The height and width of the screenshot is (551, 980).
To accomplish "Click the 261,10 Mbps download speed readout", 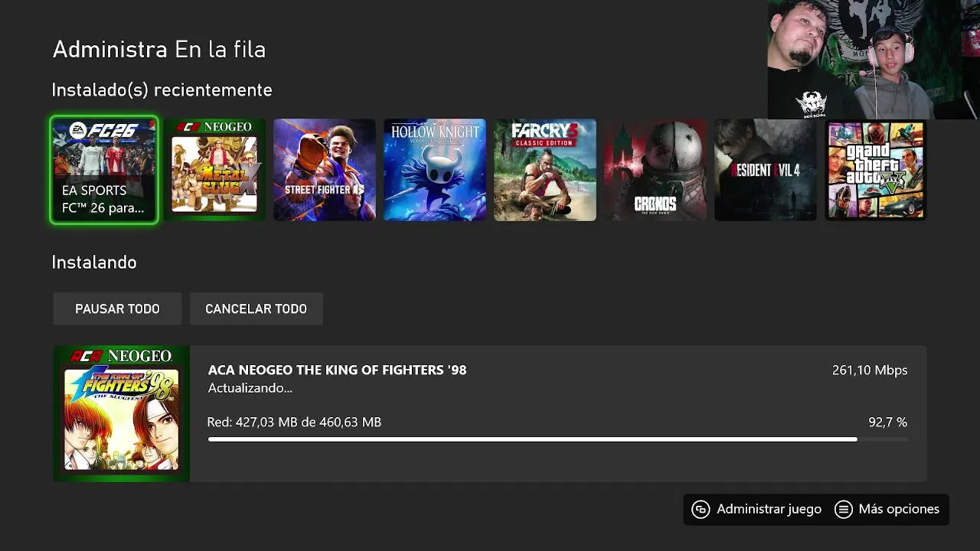I will tap(869, 370).
